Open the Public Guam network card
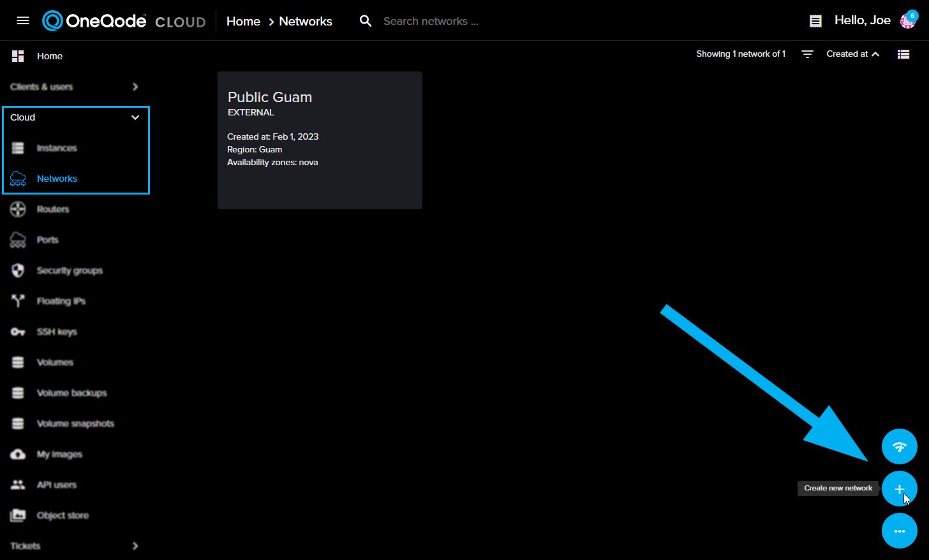The width and height of the screenshot is (929, 560). 319,140
